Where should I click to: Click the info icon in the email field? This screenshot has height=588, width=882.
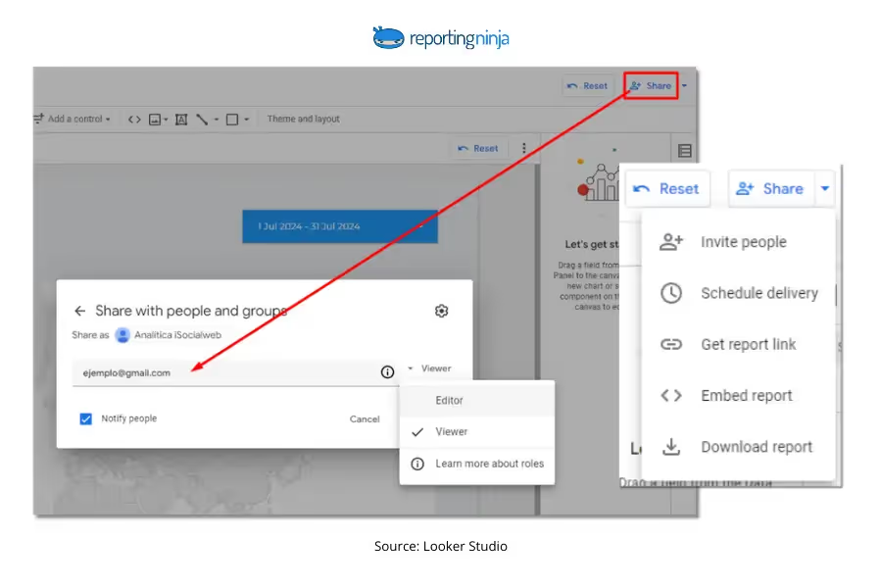(387, 372)
